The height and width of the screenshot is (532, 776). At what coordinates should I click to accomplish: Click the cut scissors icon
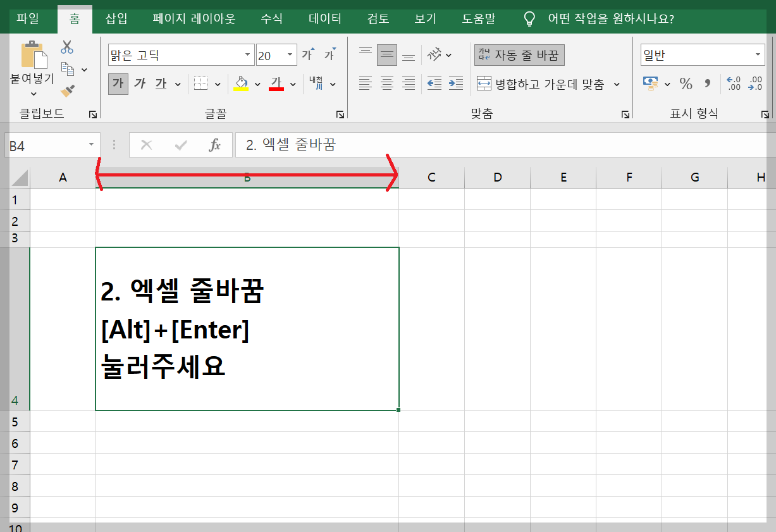(x=66, y=47)
